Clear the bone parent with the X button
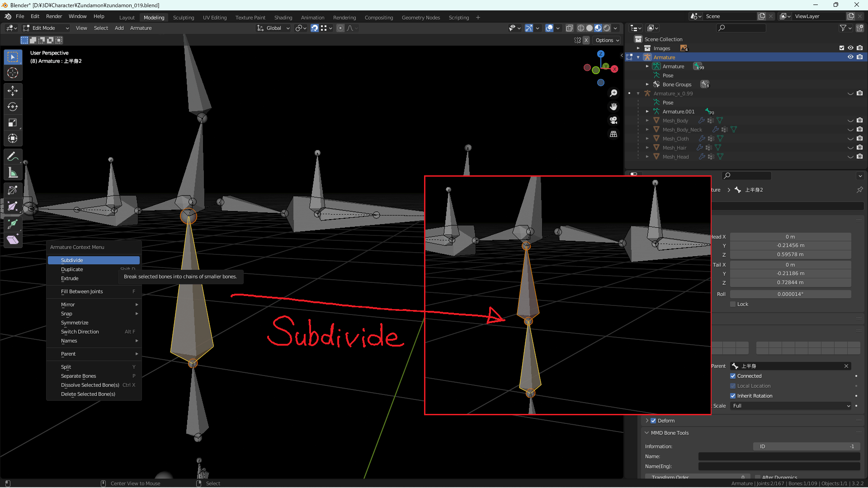The height and width of the screenshot is (488, 868). coord(847,366)
